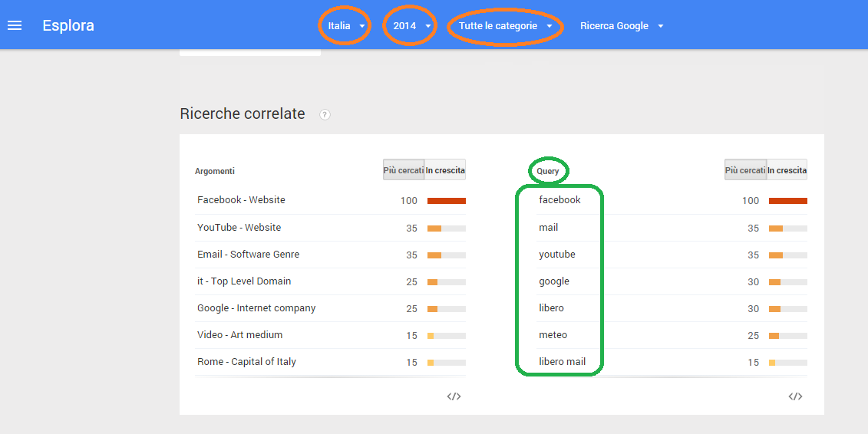Click the Query column header
Screen dimensions: 868x434
(548, 172)
